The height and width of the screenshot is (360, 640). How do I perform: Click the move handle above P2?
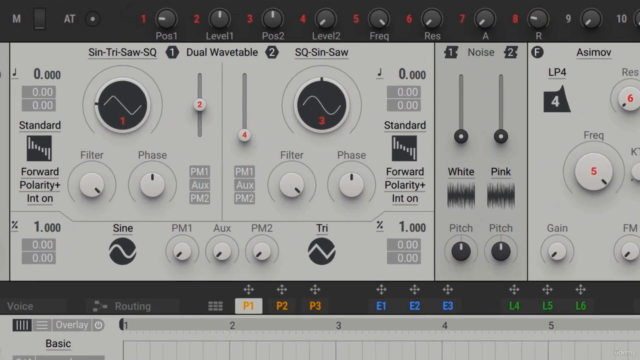point(282,290)
